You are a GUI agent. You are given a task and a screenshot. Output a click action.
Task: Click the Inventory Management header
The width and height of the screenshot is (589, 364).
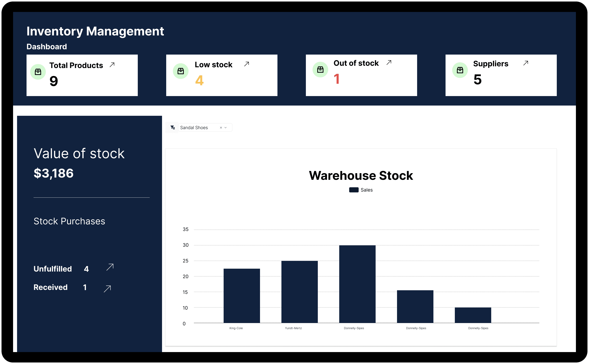pyautogui.click(x=95, y=31)
